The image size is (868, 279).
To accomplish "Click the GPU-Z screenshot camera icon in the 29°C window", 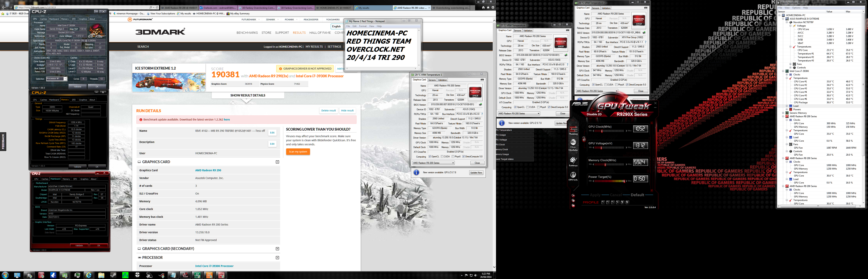I will coord(482,79).
